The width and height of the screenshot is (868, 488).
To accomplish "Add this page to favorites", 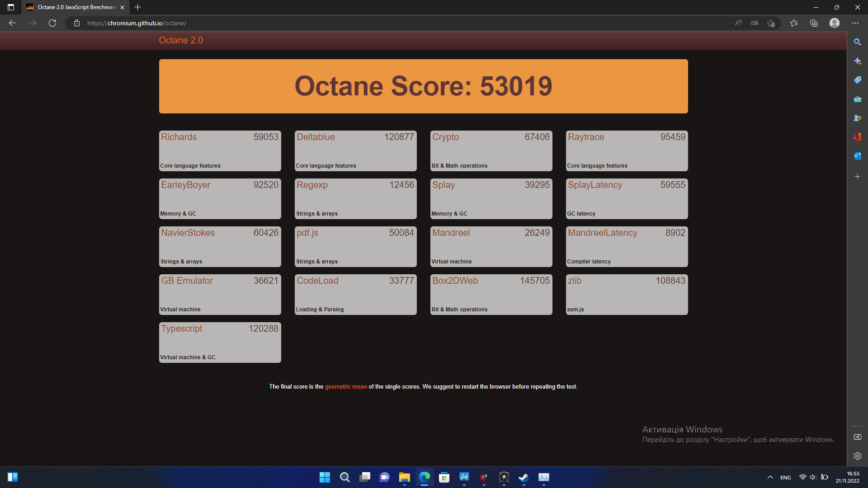I will [x=771, y=23].
